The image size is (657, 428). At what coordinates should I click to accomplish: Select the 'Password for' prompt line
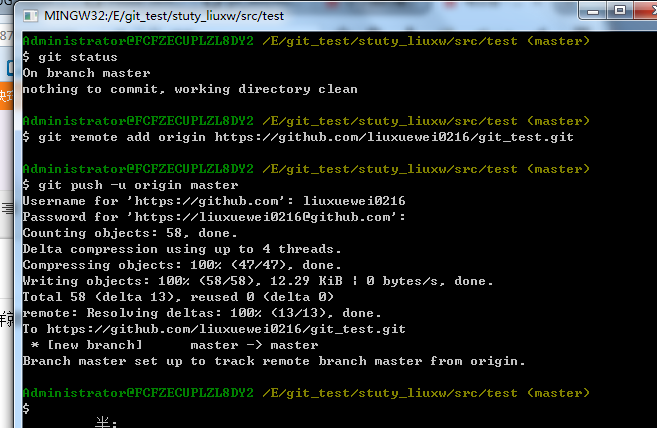214,217
